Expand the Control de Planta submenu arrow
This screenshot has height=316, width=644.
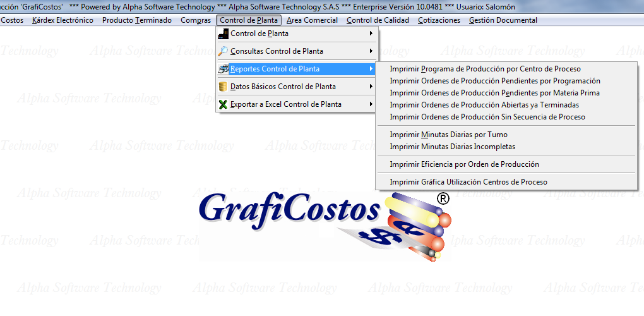click(371, 33)
